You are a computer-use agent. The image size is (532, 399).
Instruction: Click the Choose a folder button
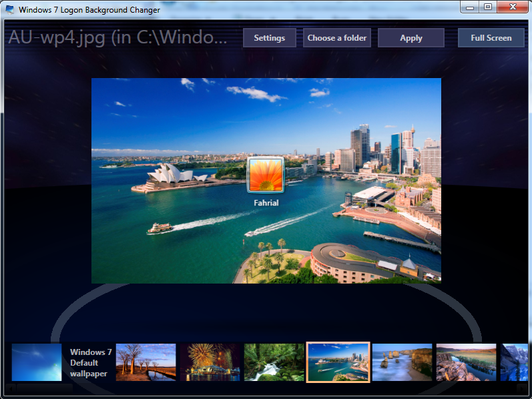point(337,37)
